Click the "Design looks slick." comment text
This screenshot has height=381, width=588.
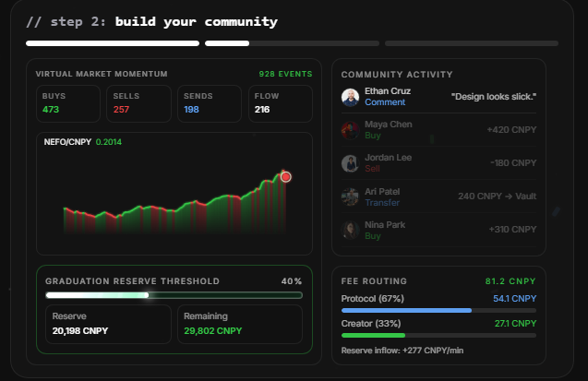point(494,97)
